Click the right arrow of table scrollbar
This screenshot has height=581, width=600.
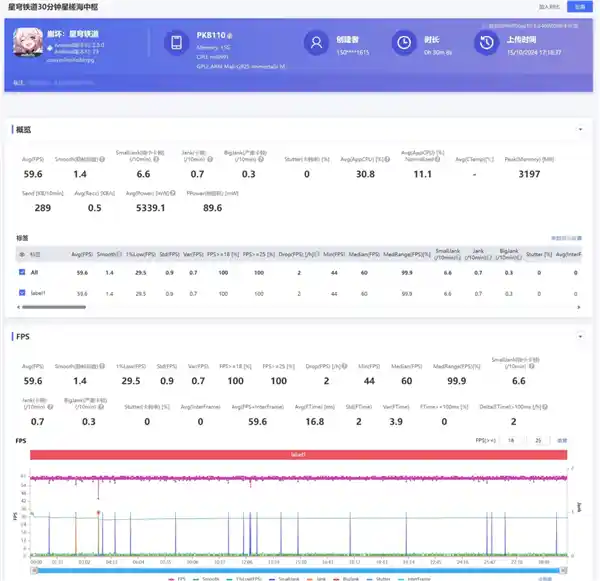579,307
